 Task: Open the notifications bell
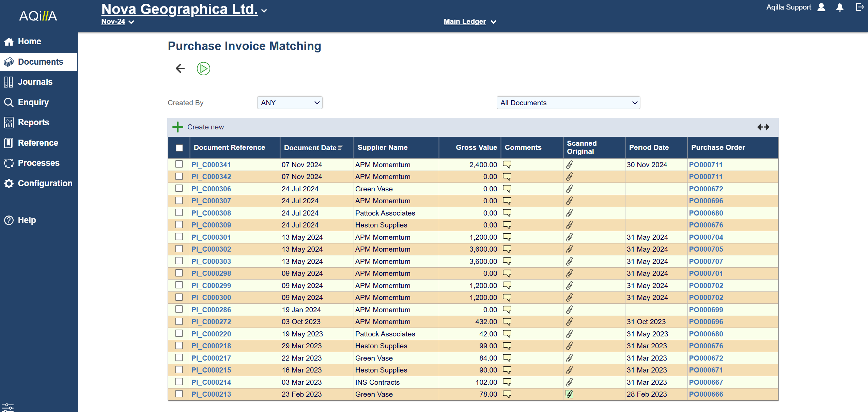pyautogui.click(x=840, y=7)
